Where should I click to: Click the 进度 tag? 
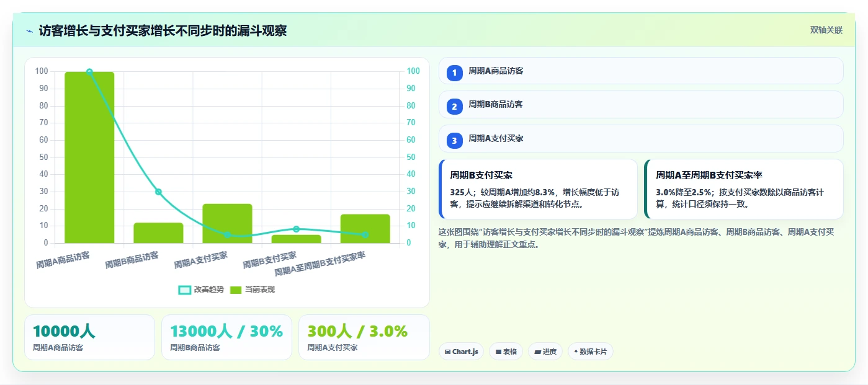coord(545,352)
